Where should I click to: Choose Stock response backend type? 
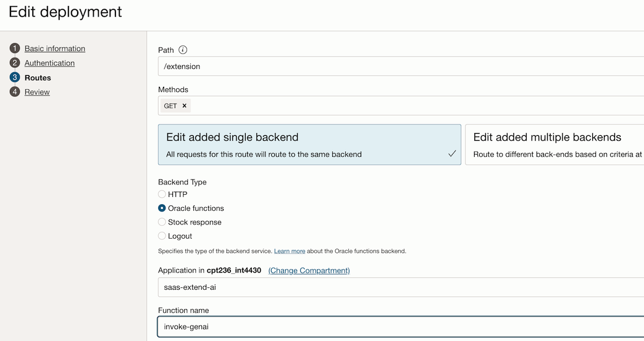162,222
